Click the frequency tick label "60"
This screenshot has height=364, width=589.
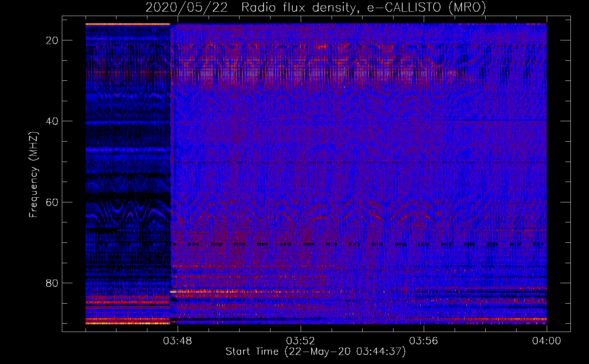(52, 202)
